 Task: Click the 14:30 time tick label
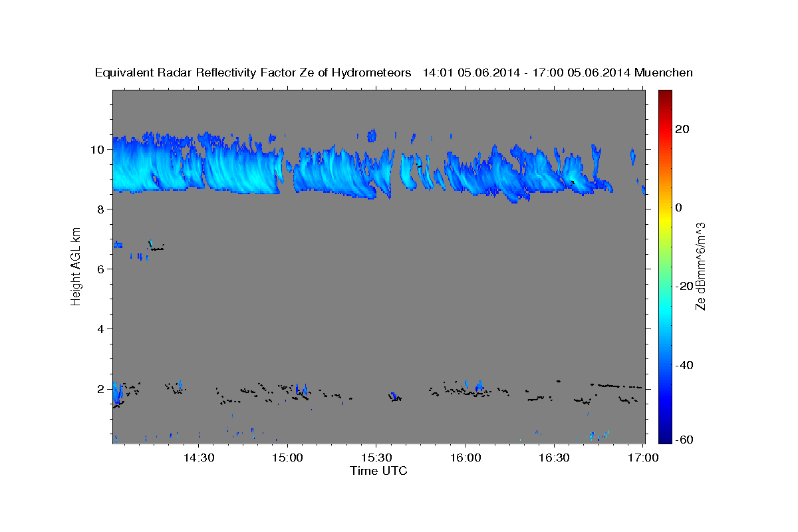tap(198, 458)
